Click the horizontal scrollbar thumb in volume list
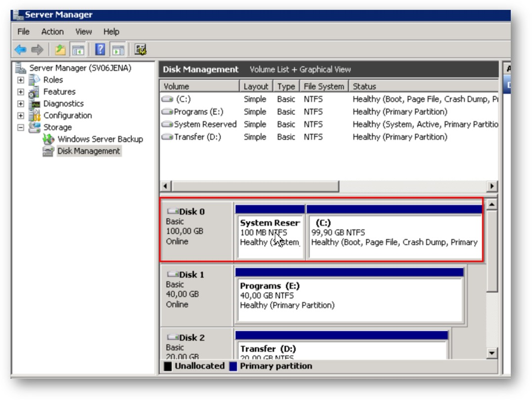Viewport: 532px width, 400px height. pyautogui.click(x=256, y=186)
